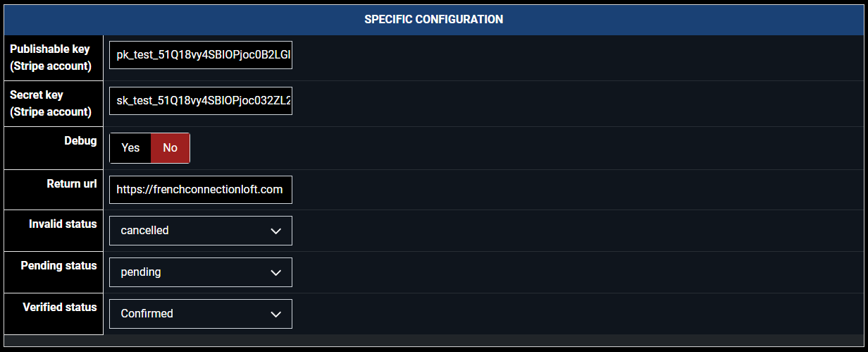The image size is (868, 352).
Task: Click the Secret key label
Action: tap(50, 103)
